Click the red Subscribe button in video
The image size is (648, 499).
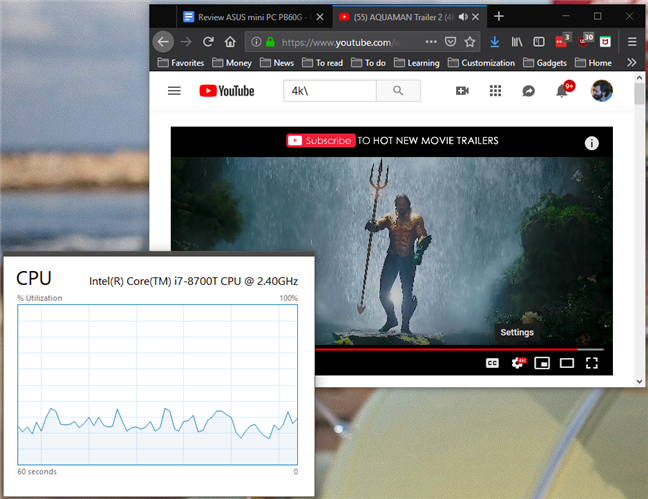(321, 141)
